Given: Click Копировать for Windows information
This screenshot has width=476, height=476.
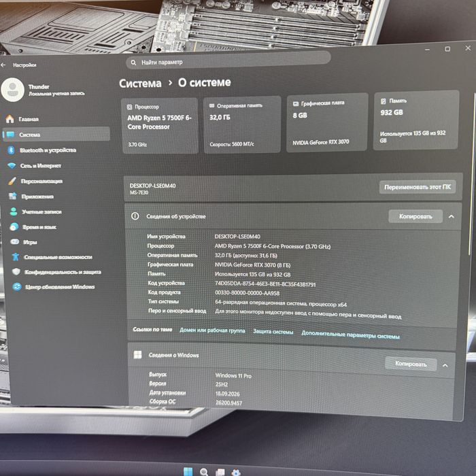Looking at the screenshot, I should point(411,364).
